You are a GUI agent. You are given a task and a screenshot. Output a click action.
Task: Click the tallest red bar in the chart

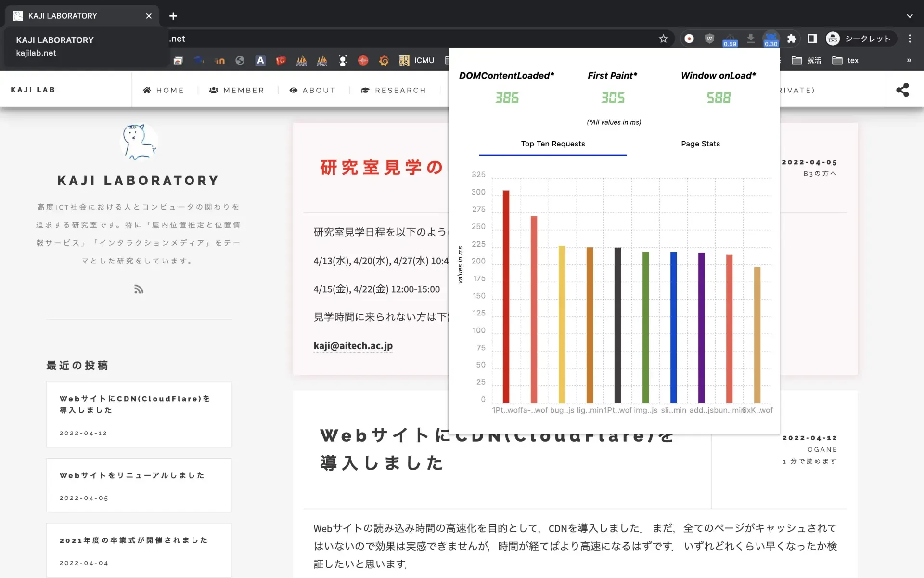pyautogui.click(x=506, y=296)
